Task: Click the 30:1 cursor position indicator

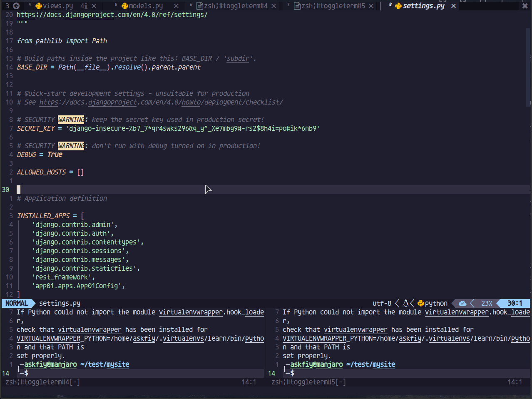Action: click(x=514, y=303)
